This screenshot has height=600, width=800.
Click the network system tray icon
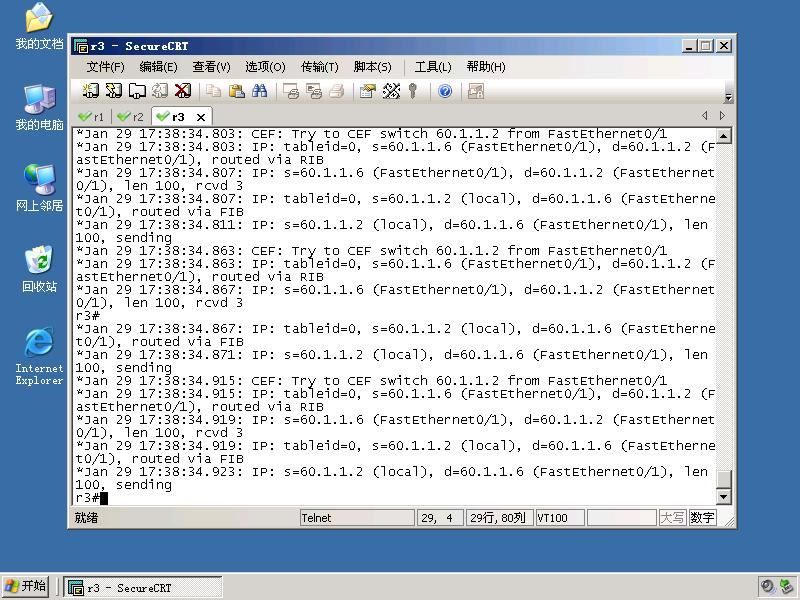point(786,587)
